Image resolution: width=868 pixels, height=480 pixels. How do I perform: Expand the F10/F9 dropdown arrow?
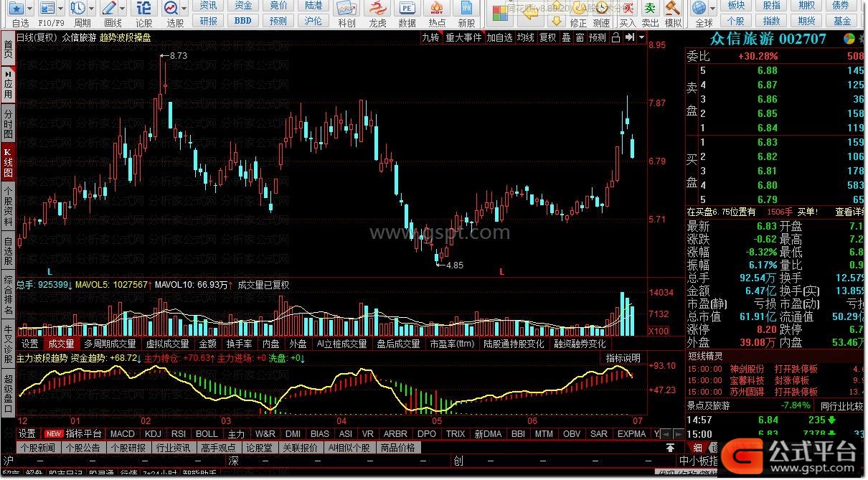(62, 9)
